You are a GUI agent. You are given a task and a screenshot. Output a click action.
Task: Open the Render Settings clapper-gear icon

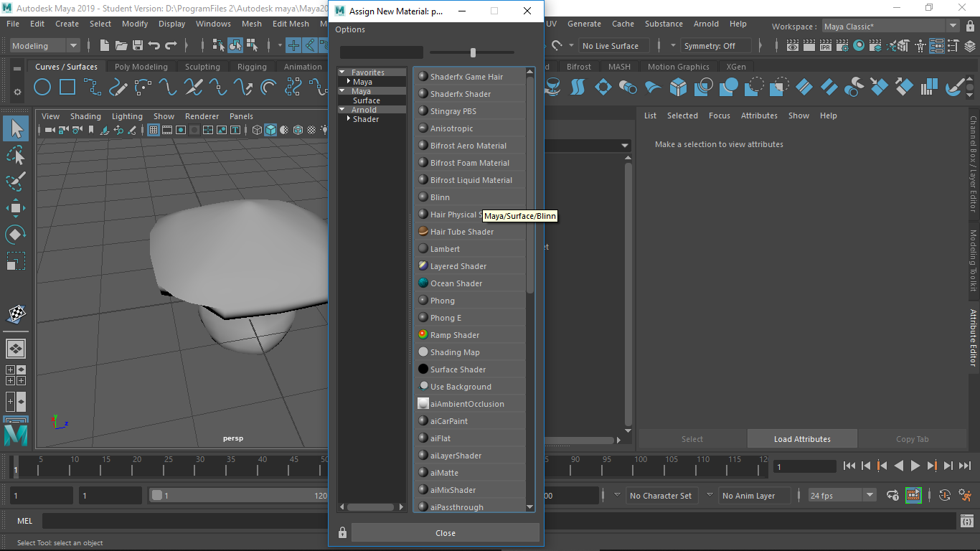point(842,45)
